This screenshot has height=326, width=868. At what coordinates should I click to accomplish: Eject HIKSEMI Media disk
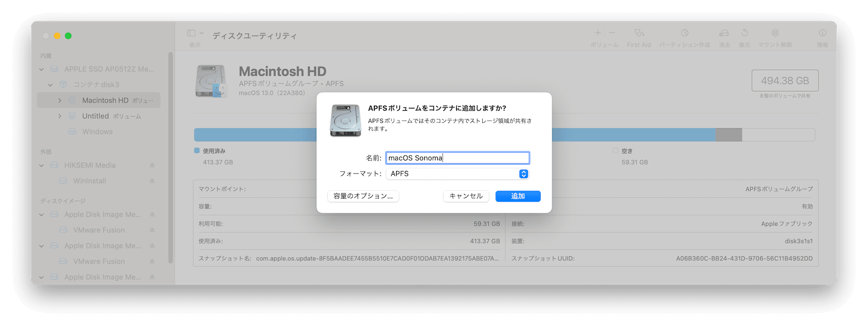152,165
